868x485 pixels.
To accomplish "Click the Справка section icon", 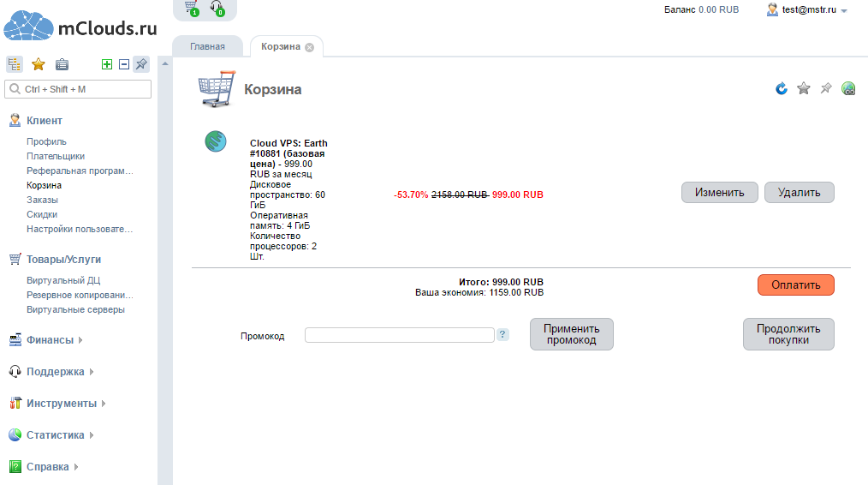I will click(15, 466).
